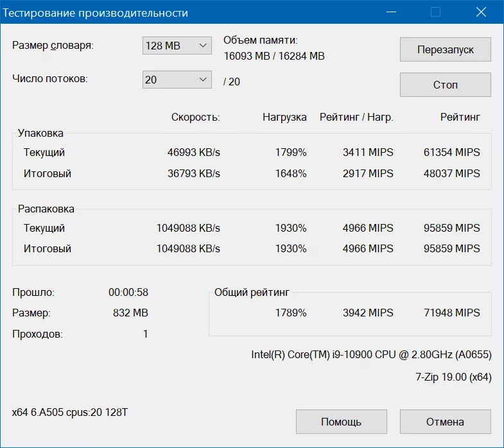
Task: Click the Перезапуск button
Action: [445, 49]
